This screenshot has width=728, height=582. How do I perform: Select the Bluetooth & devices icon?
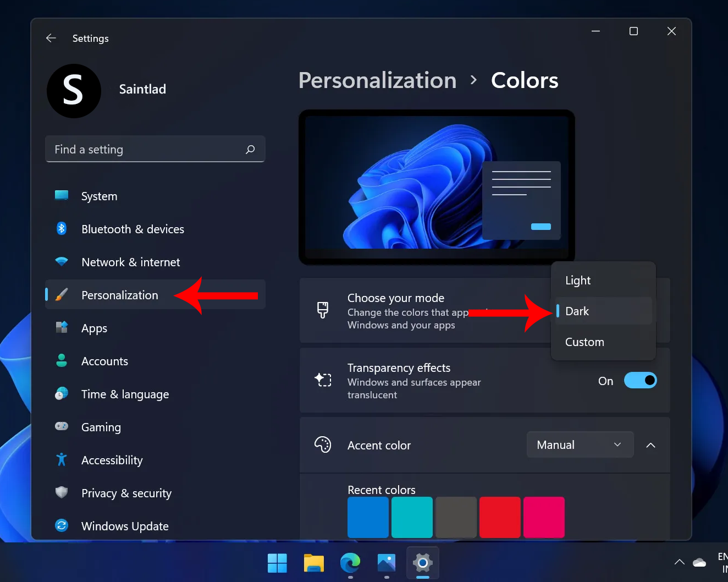(62, 229)
